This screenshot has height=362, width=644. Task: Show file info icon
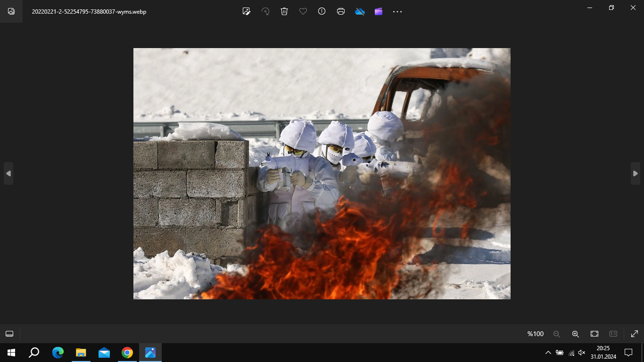click(x=322, y=11)
